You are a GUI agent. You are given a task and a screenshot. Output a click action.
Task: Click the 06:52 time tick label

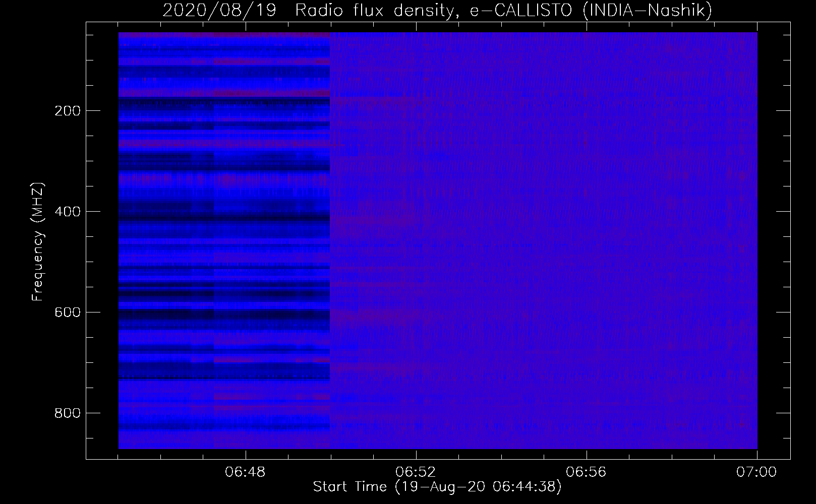416,472
